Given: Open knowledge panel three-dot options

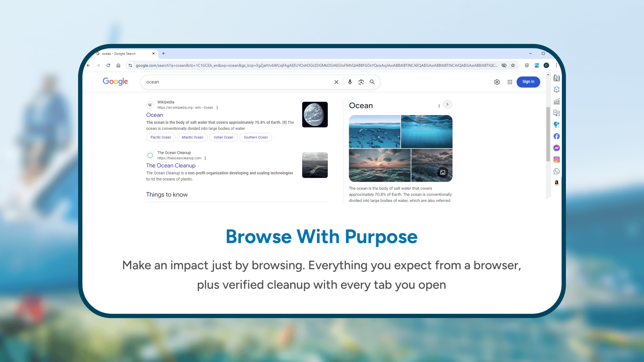Looking at the screenshot, I should pos(439,106).
